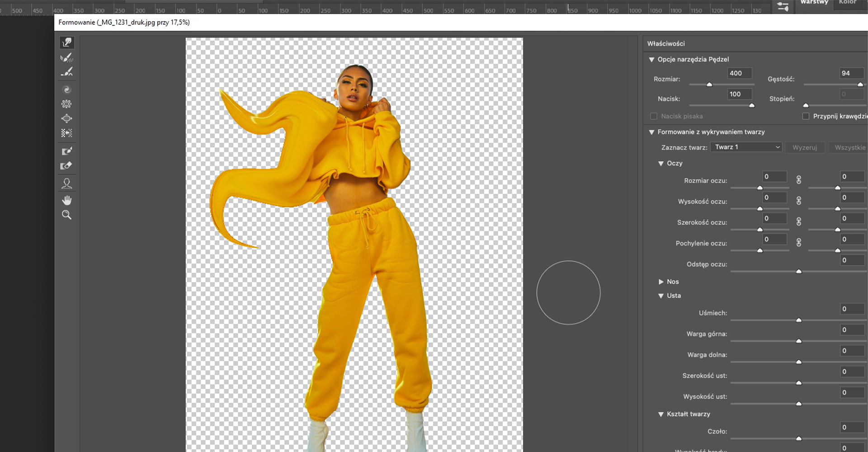
Task: Collapse Formowanie z wykrywaniem twarzy section
Action: (651, 132)
